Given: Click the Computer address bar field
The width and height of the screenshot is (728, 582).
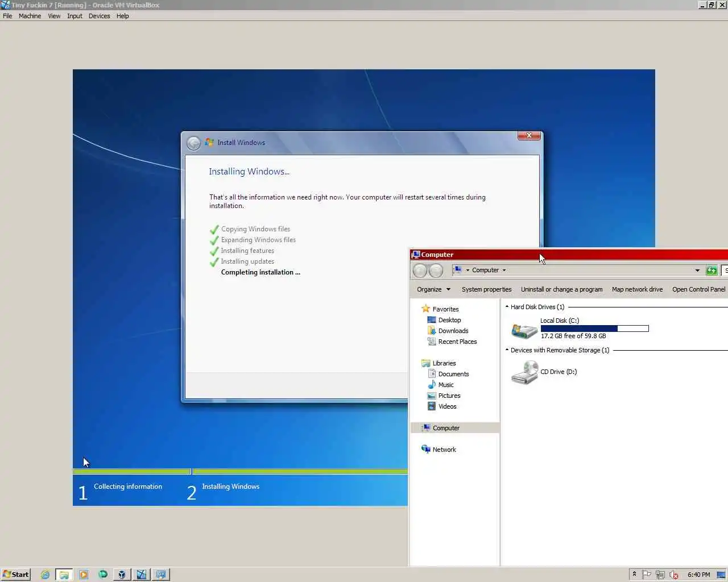Looking at the screenshot, I should (577, 271).
